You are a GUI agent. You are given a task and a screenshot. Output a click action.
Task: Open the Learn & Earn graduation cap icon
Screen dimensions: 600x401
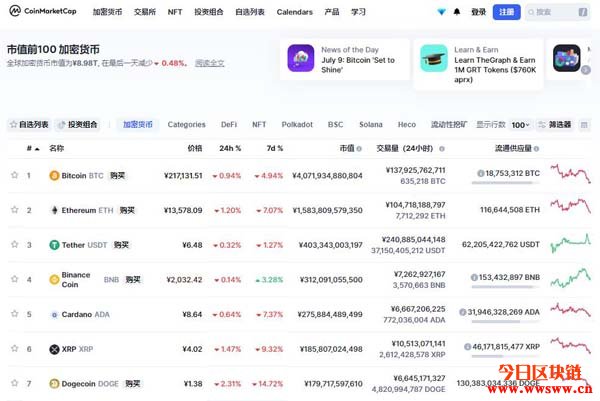click(434, 58)
